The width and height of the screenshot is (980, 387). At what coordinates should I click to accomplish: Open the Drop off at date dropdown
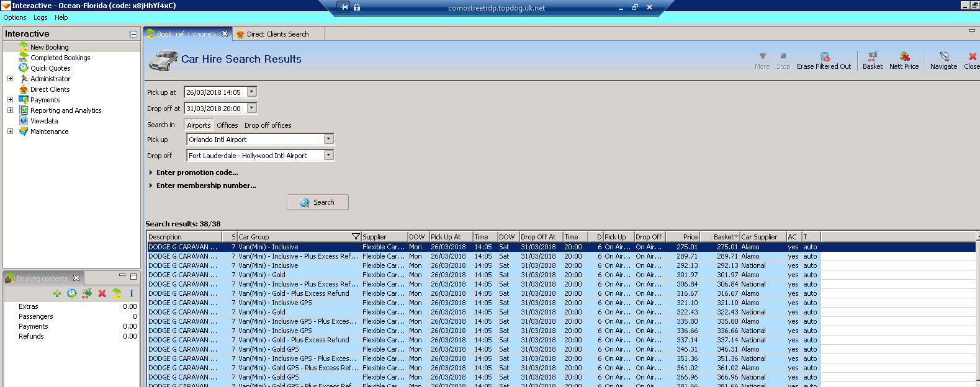pos(251,108)
